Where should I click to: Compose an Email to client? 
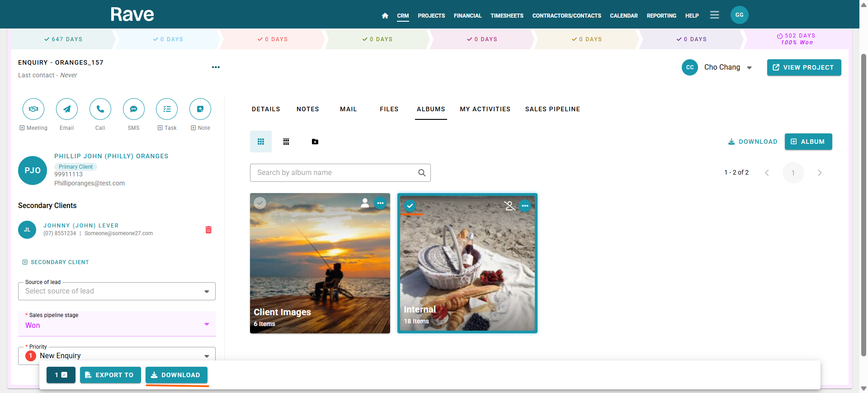pos(67,109)
